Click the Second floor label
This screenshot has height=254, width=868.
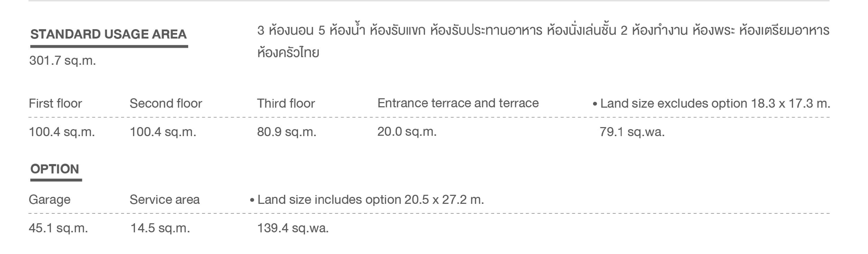tap(166, 103)
